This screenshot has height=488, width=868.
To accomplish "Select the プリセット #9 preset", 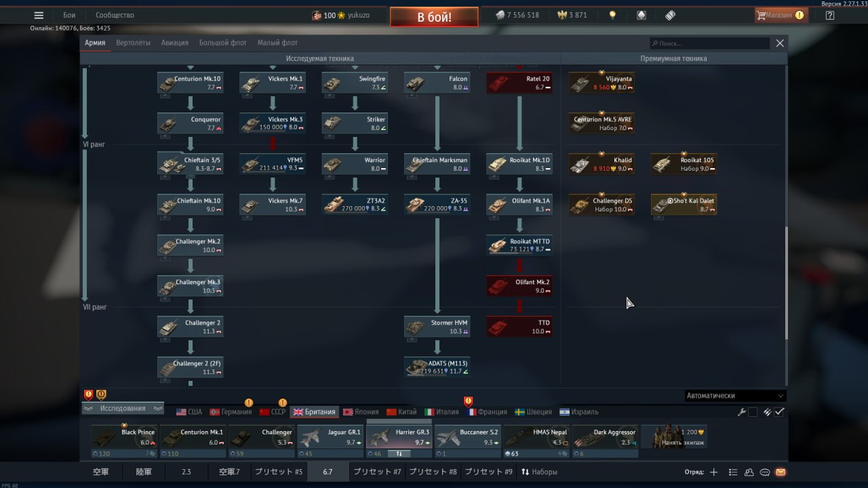I will [x=488, y=472].
